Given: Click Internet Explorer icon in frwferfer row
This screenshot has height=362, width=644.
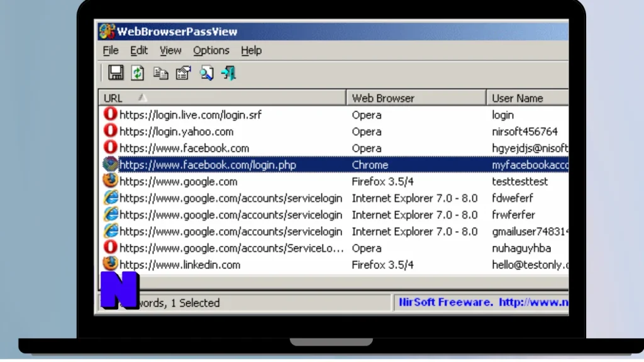Looking at the screenshot, I should click(111, 214).
